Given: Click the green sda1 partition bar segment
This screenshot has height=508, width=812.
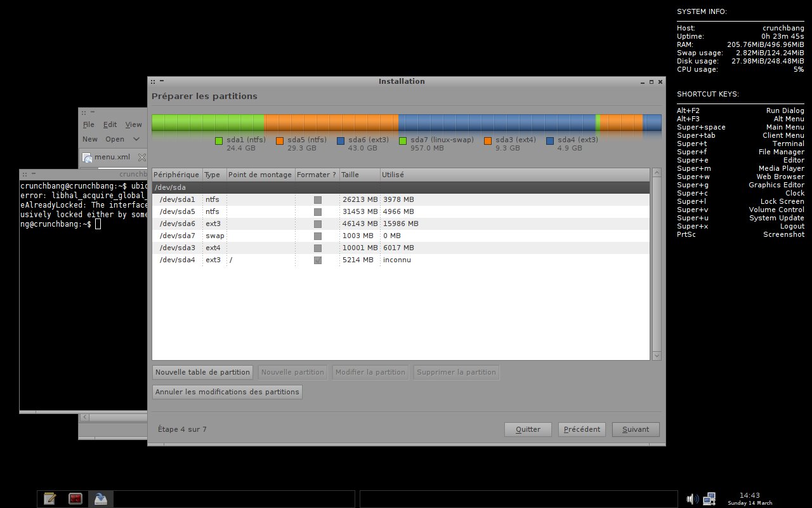Looking at the screenshot, I should 207,123.
